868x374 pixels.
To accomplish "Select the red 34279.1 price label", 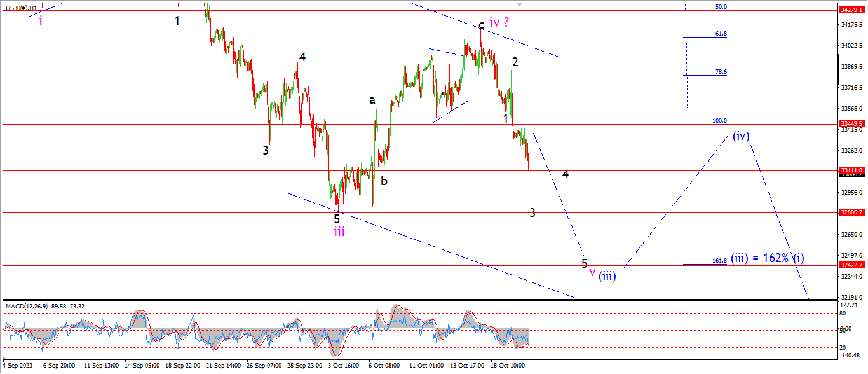I will coord(851,10).
